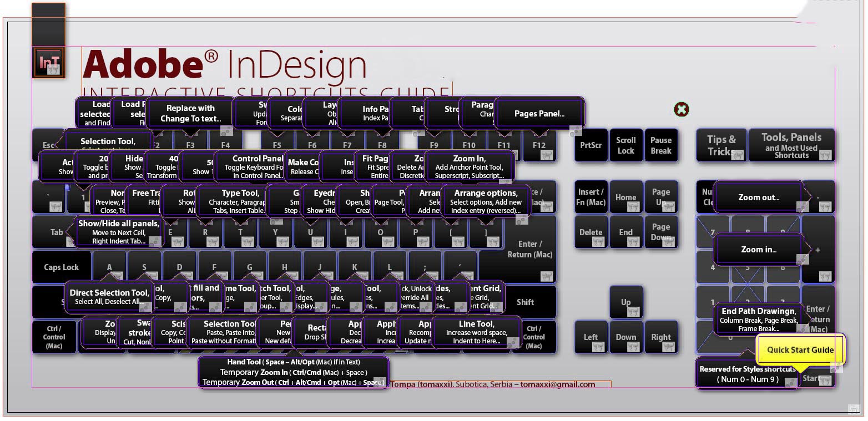Switch to Tools, Panels and Most Used Shortcuts
Screen dimensions: 868x421
click(792, 145)
